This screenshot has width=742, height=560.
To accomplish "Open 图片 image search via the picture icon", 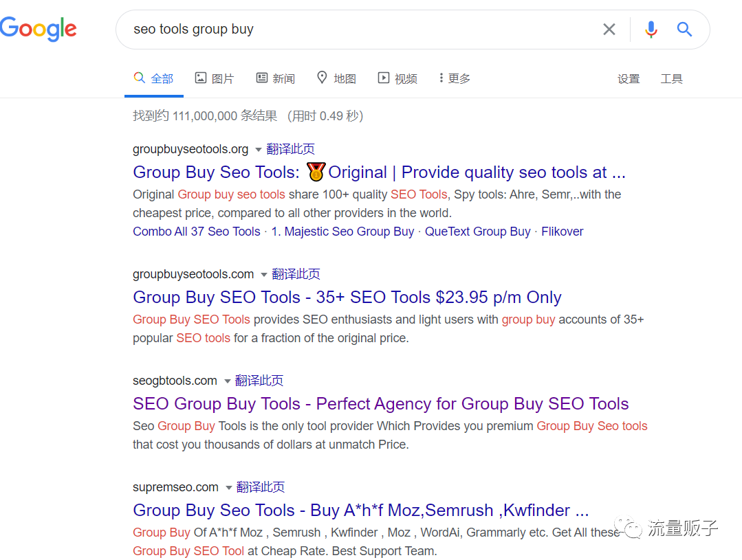I will tap(200, 78).
